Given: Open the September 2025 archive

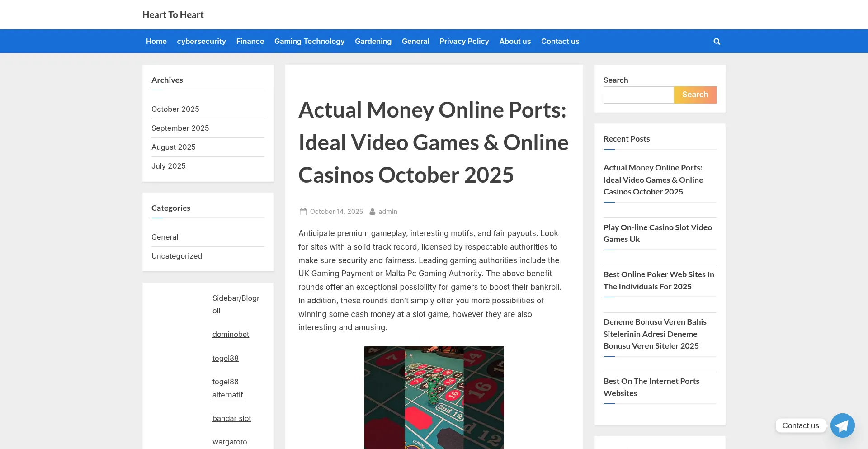Looking at the screenshot, I should coord(180,128).
